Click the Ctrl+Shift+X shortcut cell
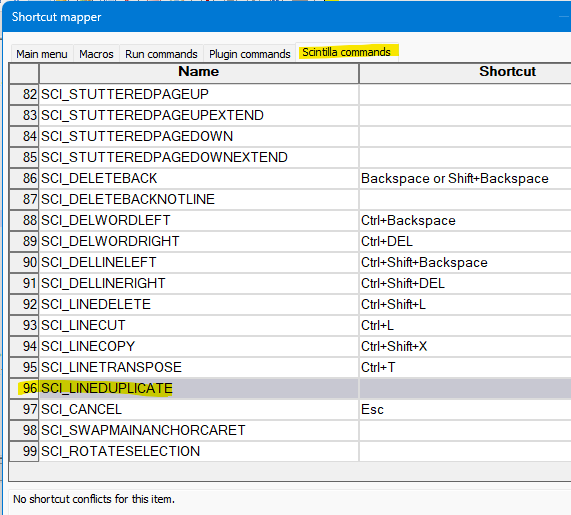The height and width of the screenshot is (515, 571). pyautogui.click(x=465, y=346)
